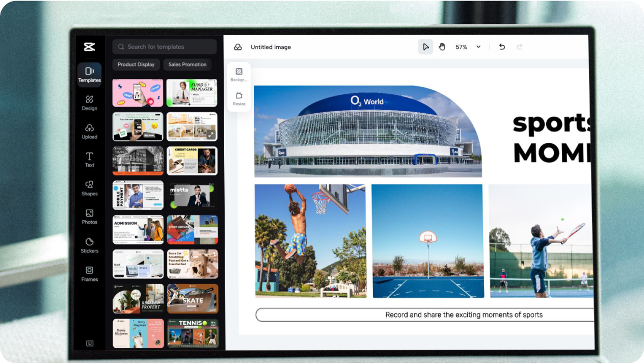Select the pointer select tool
This screenshot has height=363, width=644.
425,47
